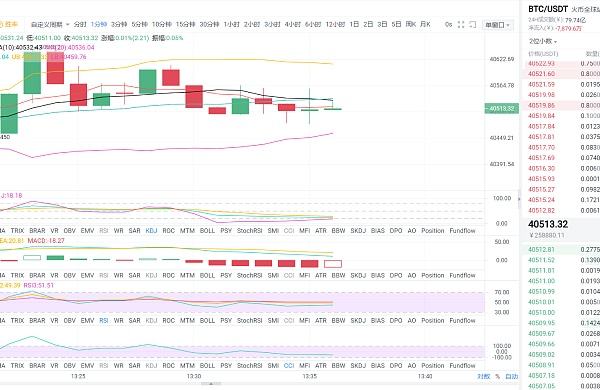Select the 1小时 interval
The width and height of the screenshot is (600, 390).
coord(232,24)
